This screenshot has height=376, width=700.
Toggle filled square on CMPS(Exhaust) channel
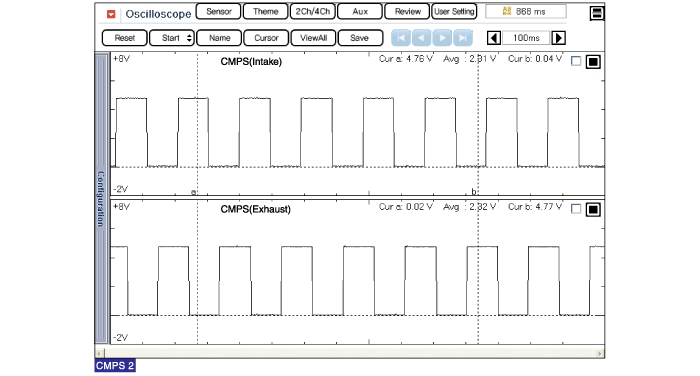point(593,209)
